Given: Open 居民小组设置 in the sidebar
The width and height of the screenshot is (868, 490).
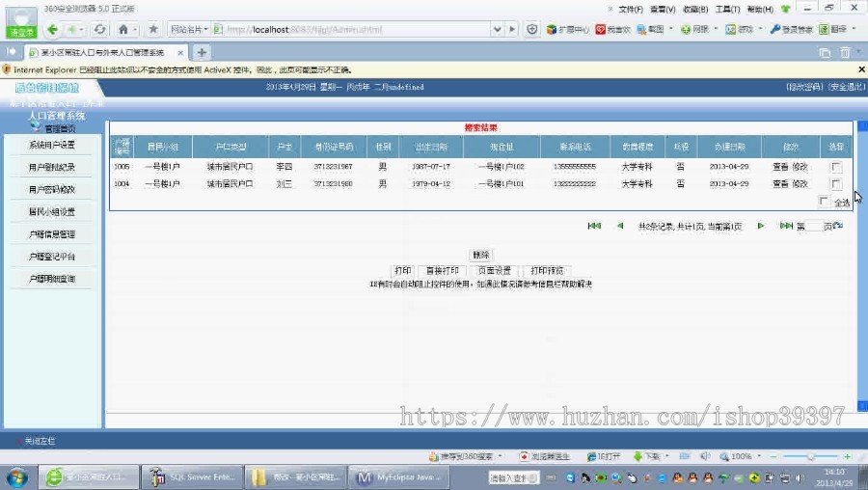Looking at the screenshot, I should coord(51,211).
